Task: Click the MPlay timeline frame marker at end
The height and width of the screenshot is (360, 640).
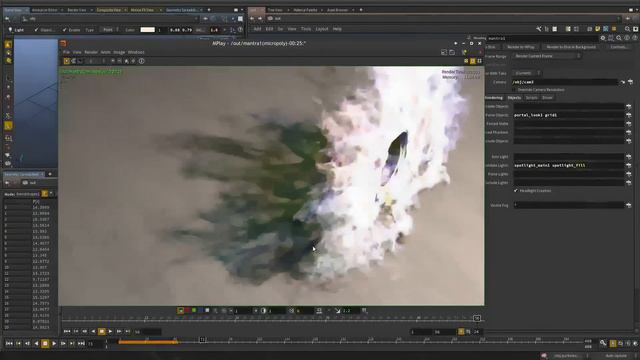Action: coord(476,318)
